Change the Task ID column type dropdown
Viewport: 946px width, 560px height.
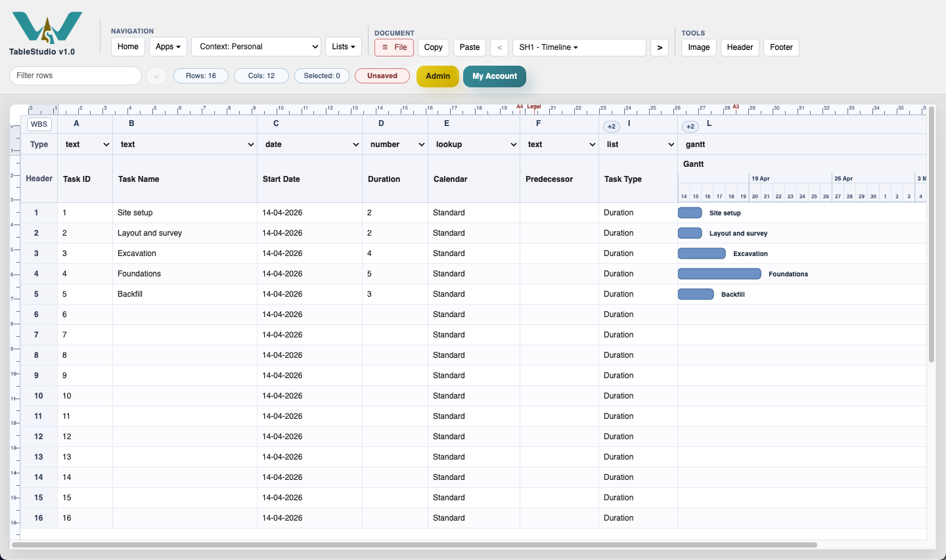(85, 144)
